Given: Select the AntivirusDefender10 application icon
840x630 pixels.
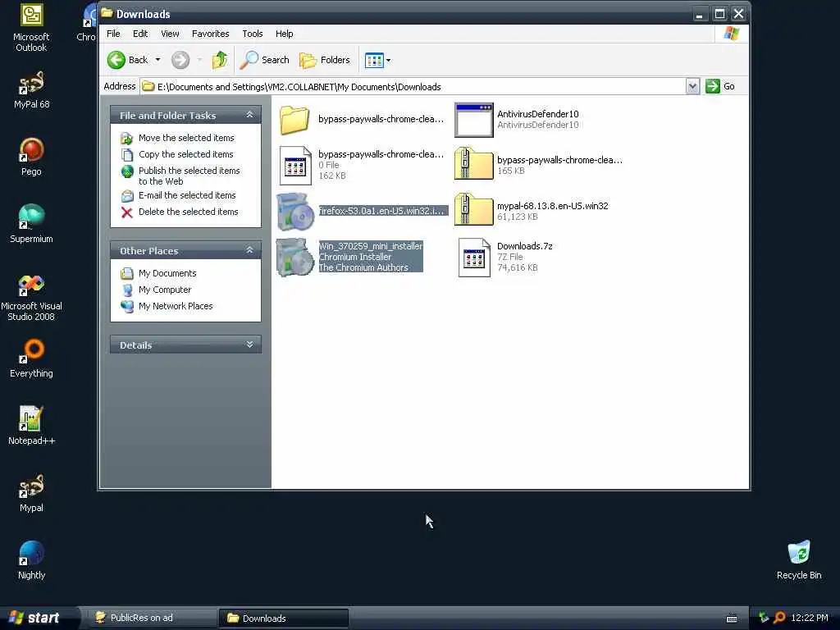Looking at the screenshot, I should (x=473, y=120).
